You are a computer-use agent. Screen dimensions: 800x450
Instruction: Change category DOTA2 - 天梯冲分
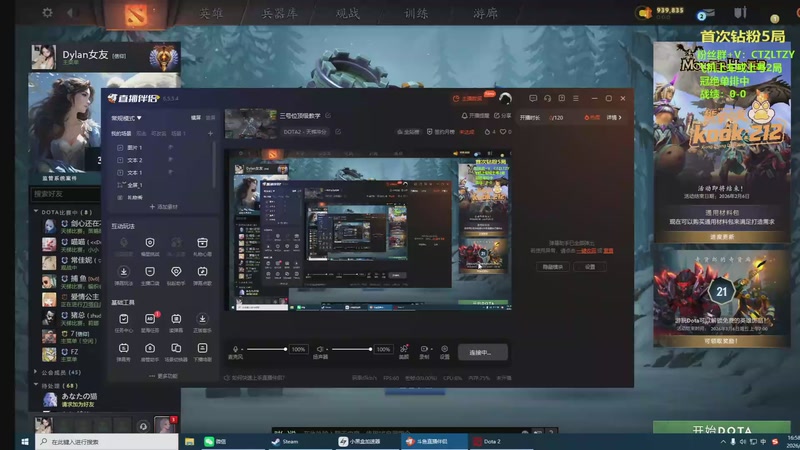pyautogui.click(x=305, y=132)
